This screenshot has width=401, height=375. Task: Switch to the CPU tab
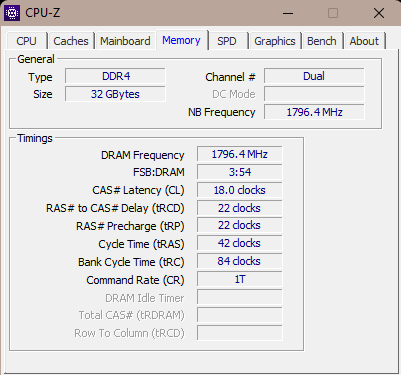tap(26, 41)
